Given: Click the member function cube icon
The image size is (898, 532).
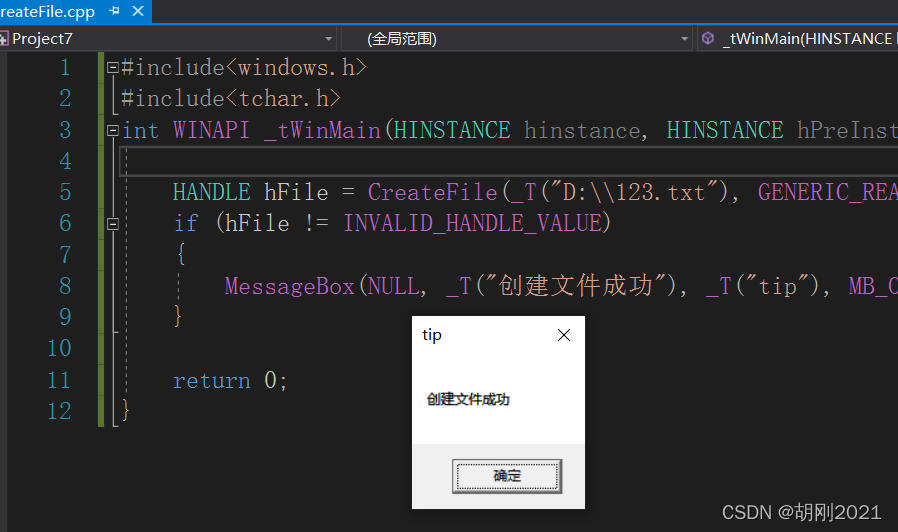Looking at the screenshot, I should [708, 38].
